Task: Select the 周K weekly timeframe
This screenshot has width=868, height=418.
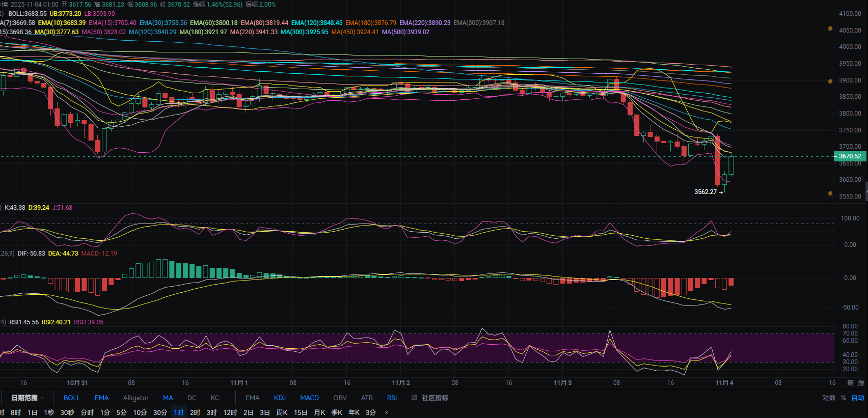Action: 282,412
